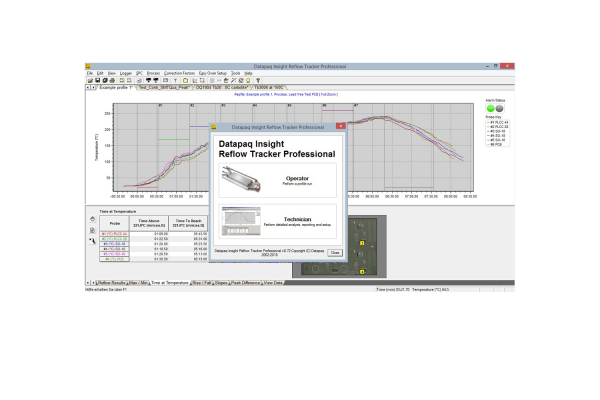Click the first probe entry in Probe Key legend
600x400 pixels.
(498, 122)
